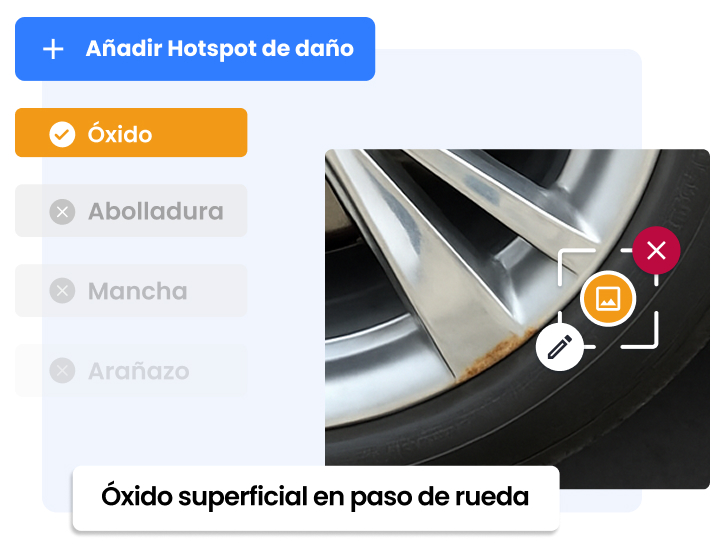Click the bottom-right corner of the hotspot frame
Screen dimensions: 724x558
point(642,333)
